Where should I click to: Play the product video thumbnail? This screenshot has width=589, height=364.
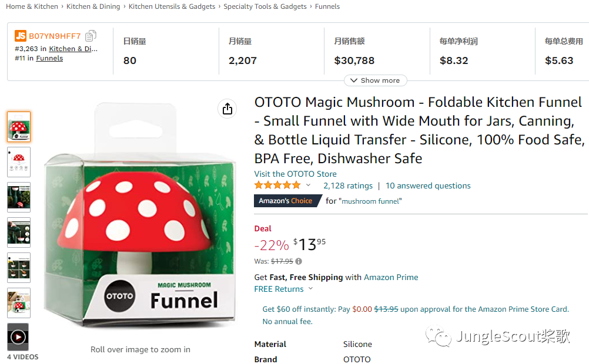pyautogui.click(x=18, y=337)
